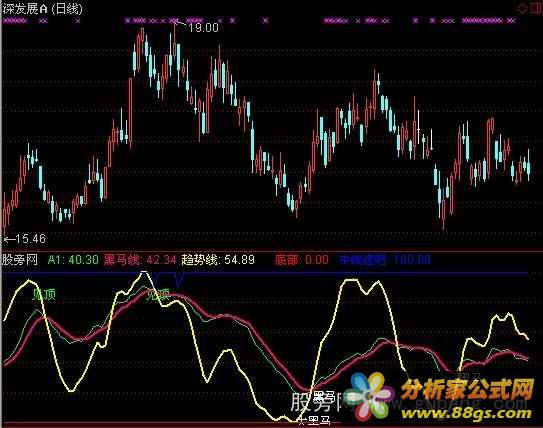This screenshot has height=428, width=543.
Task: Click the 股旁网 indicator name label
Action: pos(19,259)
